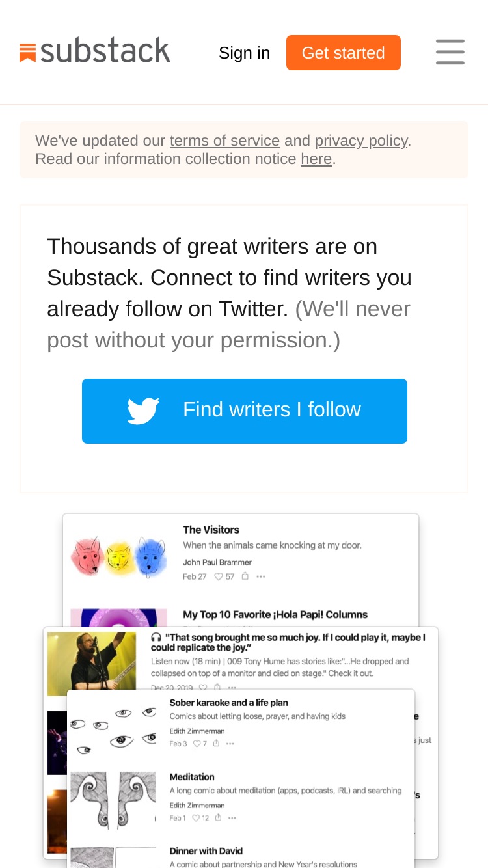The image size is (488, 868).
Task: Click the Substack logo
Action: (x=95, y=51)
